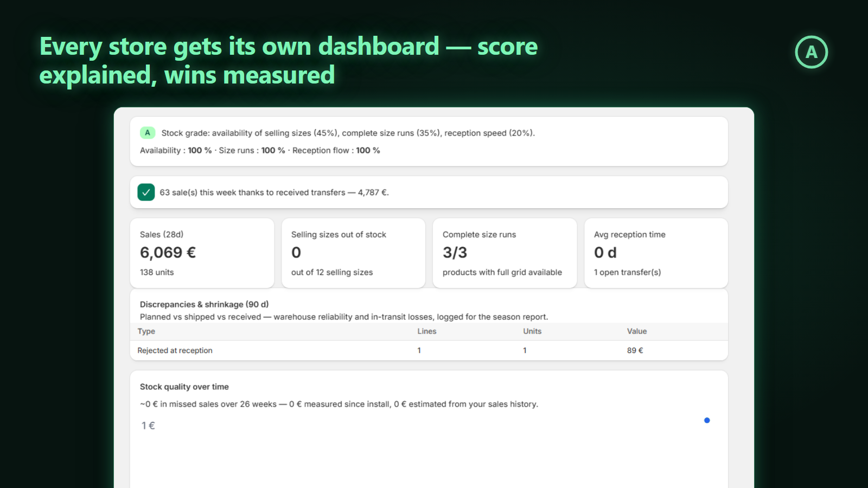Click the 0 d reception time value
This screenshot has width=868, height=488.
pos(605,253)
